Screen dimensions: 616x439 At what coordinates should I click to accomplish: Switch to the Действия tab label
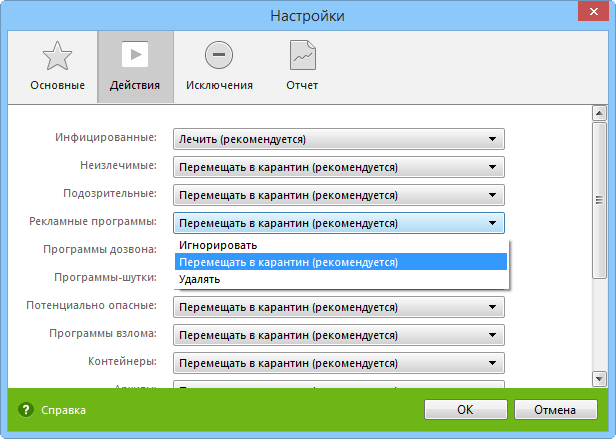point(135,85)
